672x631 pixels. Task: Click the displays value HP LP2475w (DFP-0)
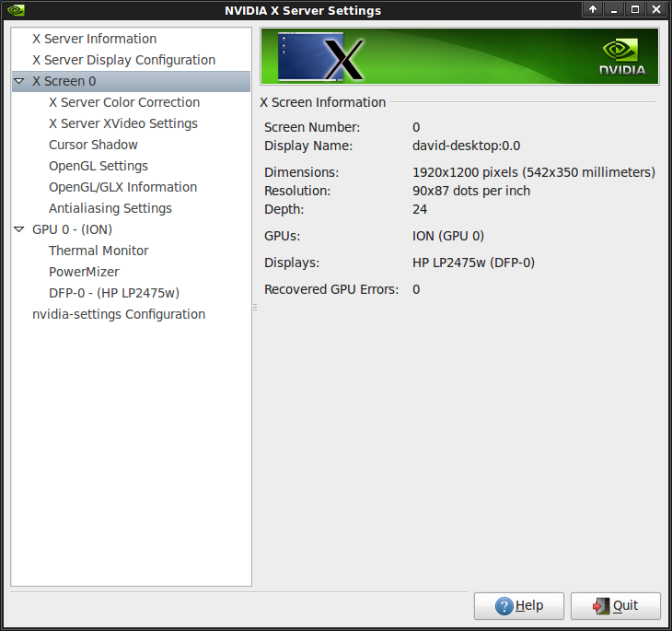click(473, 263)
